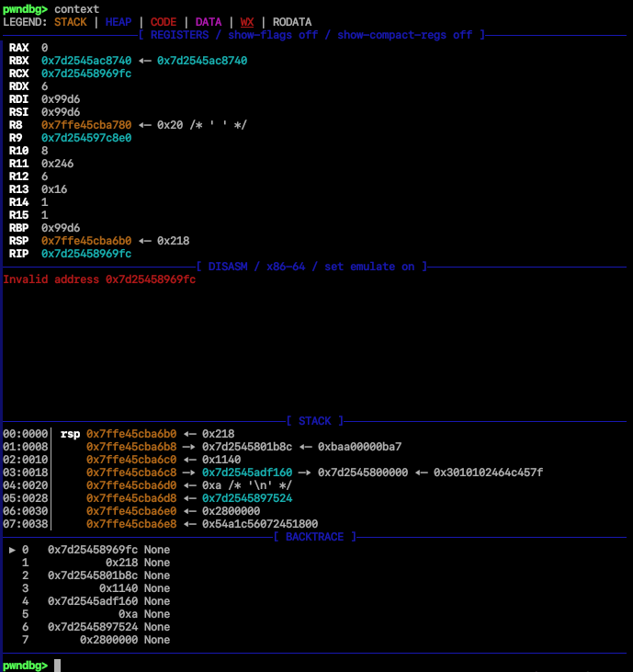Click the HEAP label in the legend

[119, 22]
